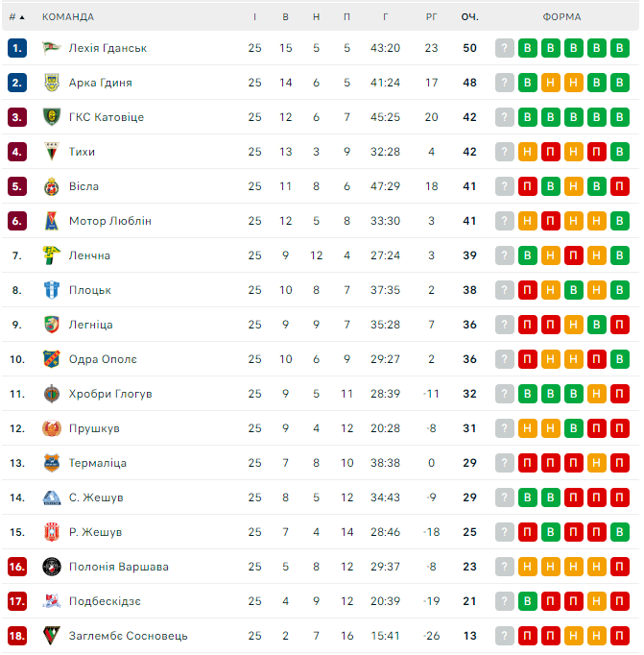Open Тихи team page link
Image resolution: width=644 pixels, height=655 pixels.
[x=82, y=152]
